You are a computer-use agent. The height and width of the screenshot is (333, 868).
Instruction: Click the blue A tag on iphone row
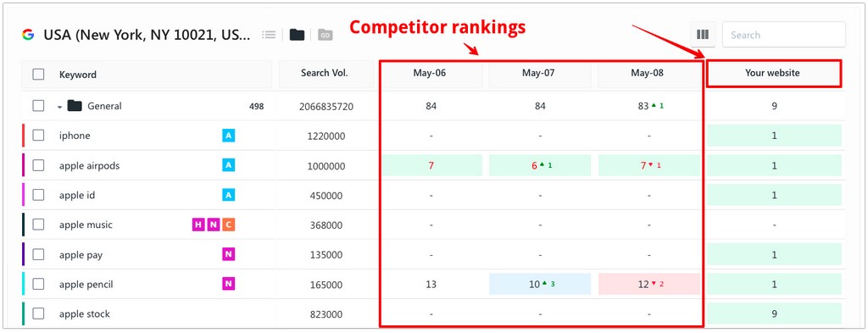pos(229,136)
